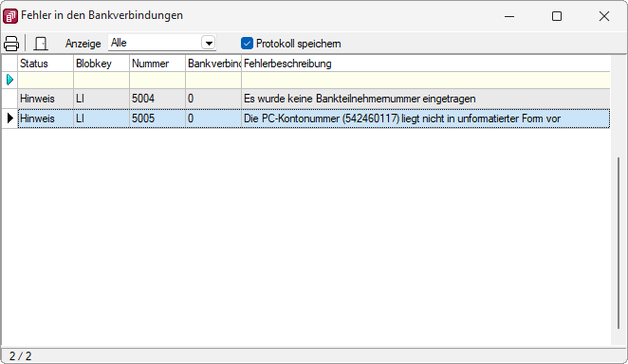Click the black current-row arrow marker
This screenshot has width=628, height=364.
[x=10, y=118]
